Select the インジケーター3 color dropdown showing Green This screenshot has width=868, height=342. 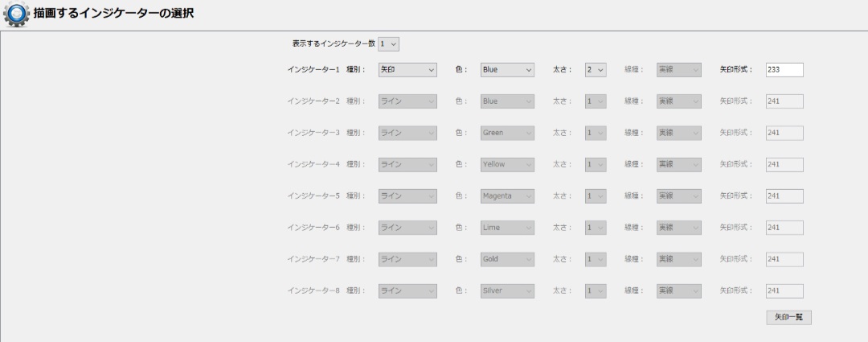point(507,133)
